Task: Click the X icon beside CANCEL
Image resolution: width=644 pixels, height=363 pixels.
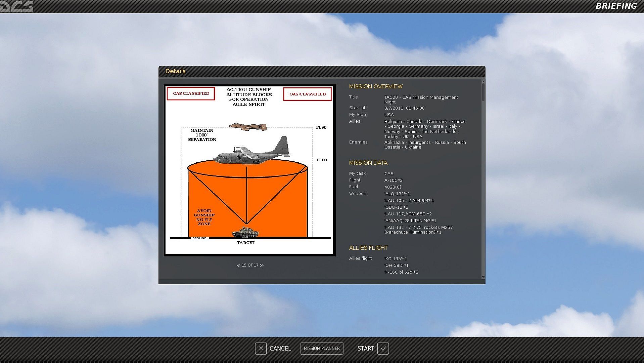Action: pos(261,349)
